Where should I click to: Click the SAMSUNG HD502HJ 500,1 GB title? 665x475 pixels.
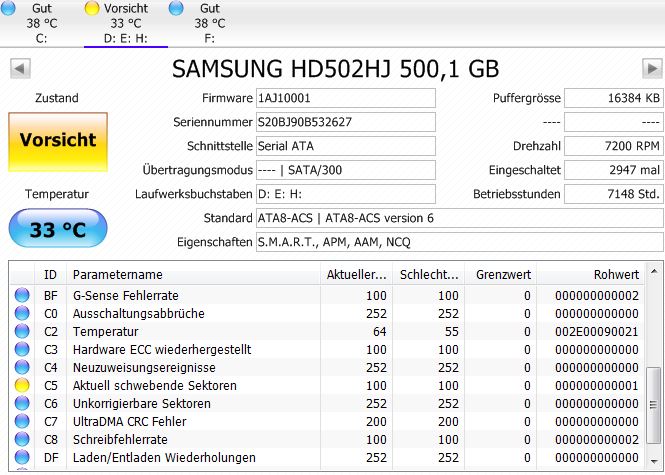[x=335, y=69]
